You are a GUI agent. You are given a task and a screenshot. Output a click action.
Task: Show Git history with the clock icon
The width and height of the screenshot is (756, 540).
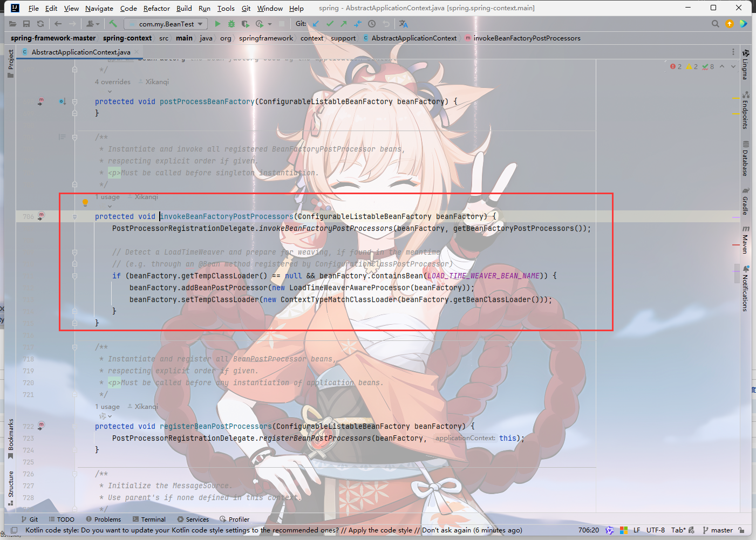372,24
